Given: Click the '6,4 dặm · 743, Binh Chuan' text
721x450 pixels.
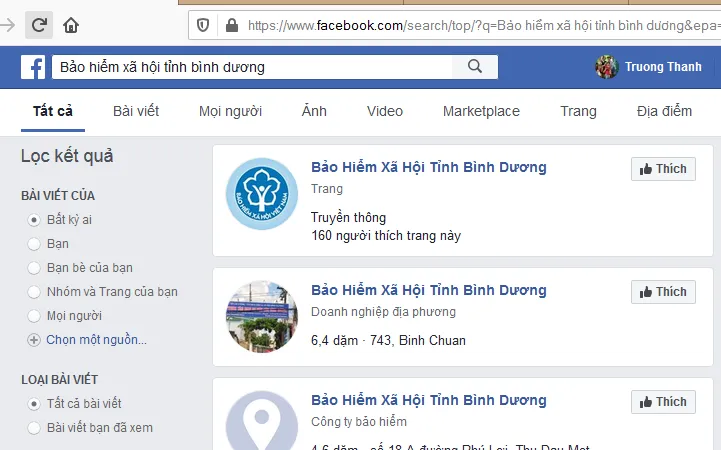Looking at the screenshot, I should 388,341.
